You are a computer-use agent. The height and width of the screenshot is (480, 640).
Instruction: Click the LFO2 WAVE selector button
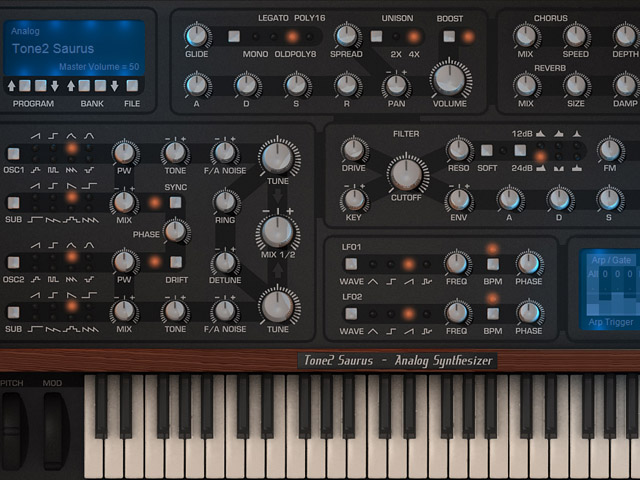pyautogui.click(x=351, y=314)
